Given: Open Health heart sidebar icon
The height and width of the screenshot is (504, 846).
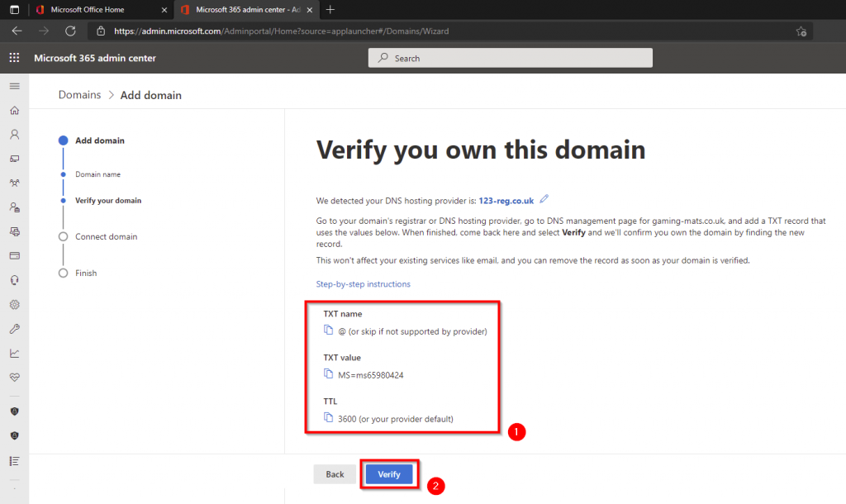Looking at the screenshot, I should 15,378.
